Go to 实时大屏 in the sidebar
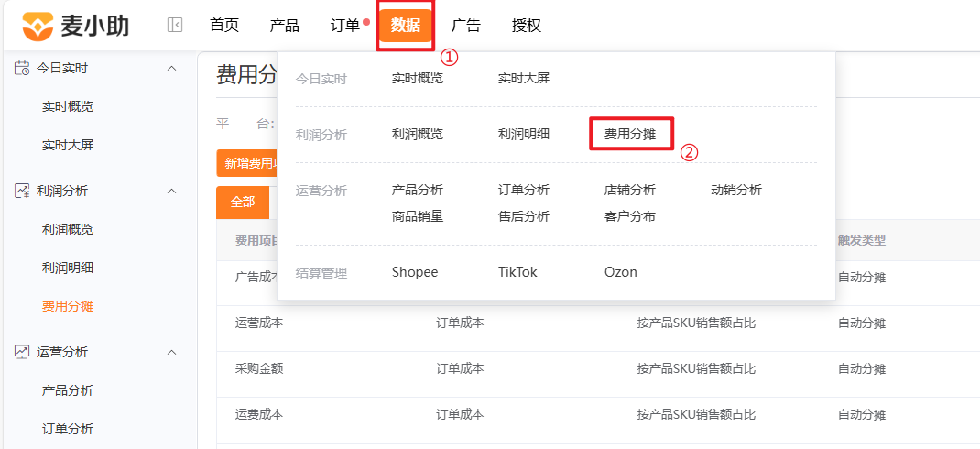The image size is (980, 449). [68, 146]
